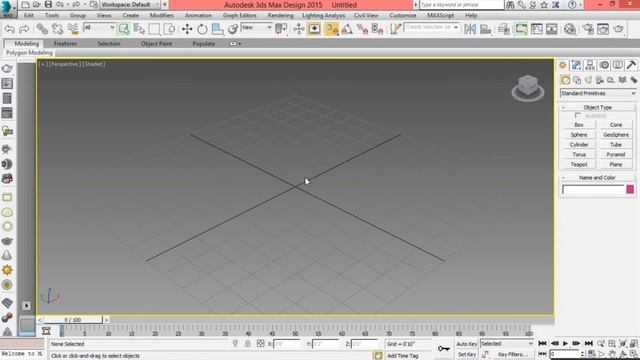
Task: Open the selection filter All dropdown
Action: (x=99, y=27)
